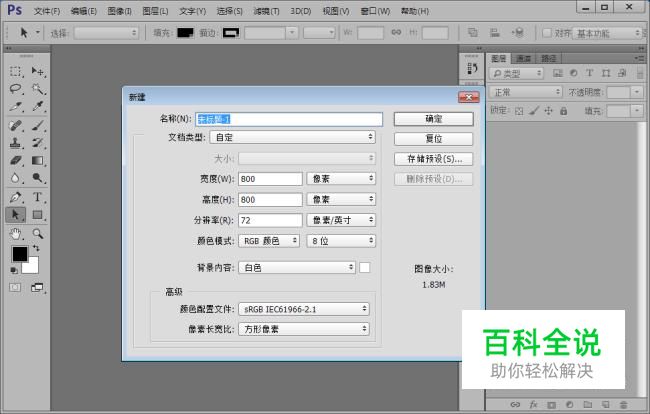This screenshot has width=650, height=414.
Task: Select the Horizontal Type tool
Action: [x=38, y=197]
